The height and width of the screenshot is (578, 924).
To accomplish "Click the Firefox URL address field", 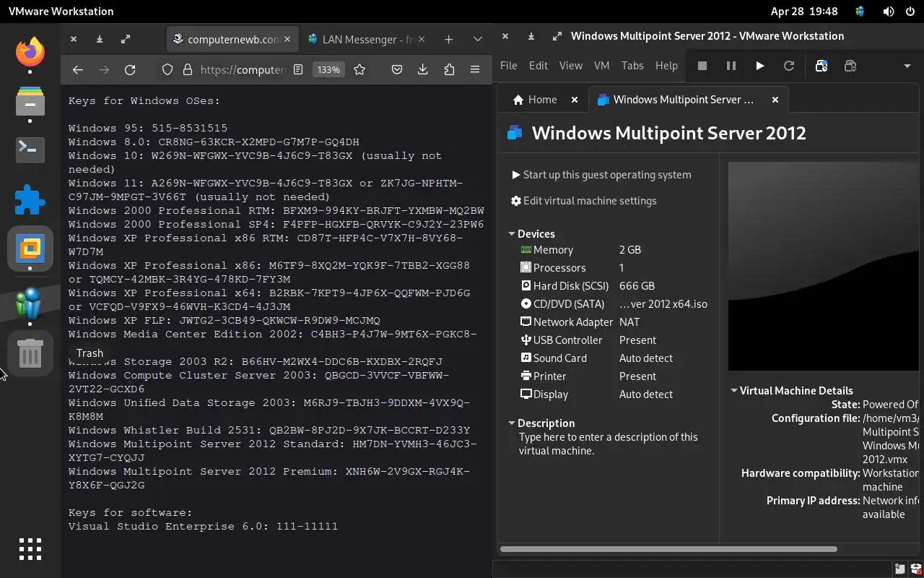I will pyautogui.click(x=243, y=69).
